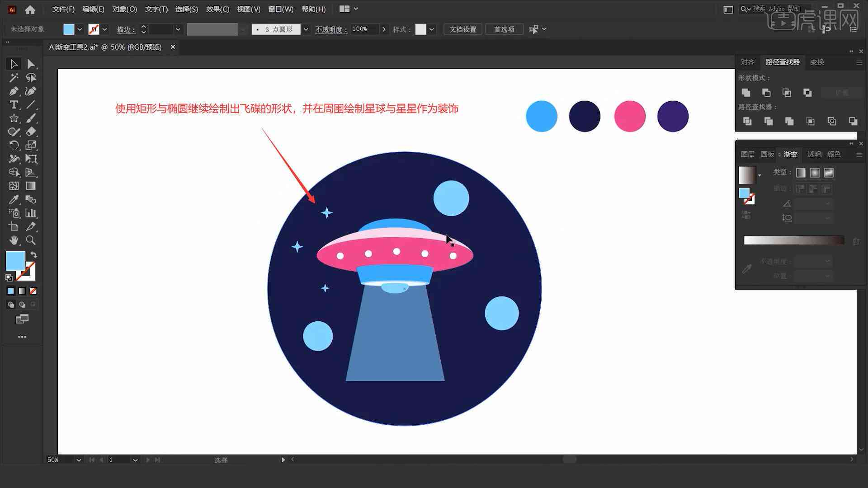Click the page number input field
This screenshot has height=488, width=868.
pyautogui.click(x=118, y=460)
